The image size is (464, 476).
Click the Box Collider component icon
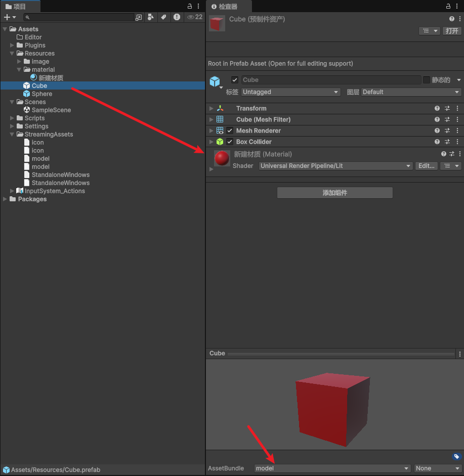[220, 142]
